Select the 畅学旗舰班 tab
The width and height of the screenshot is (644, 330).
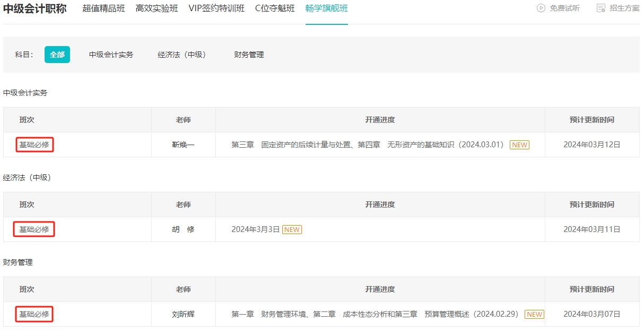coord(326,8)
